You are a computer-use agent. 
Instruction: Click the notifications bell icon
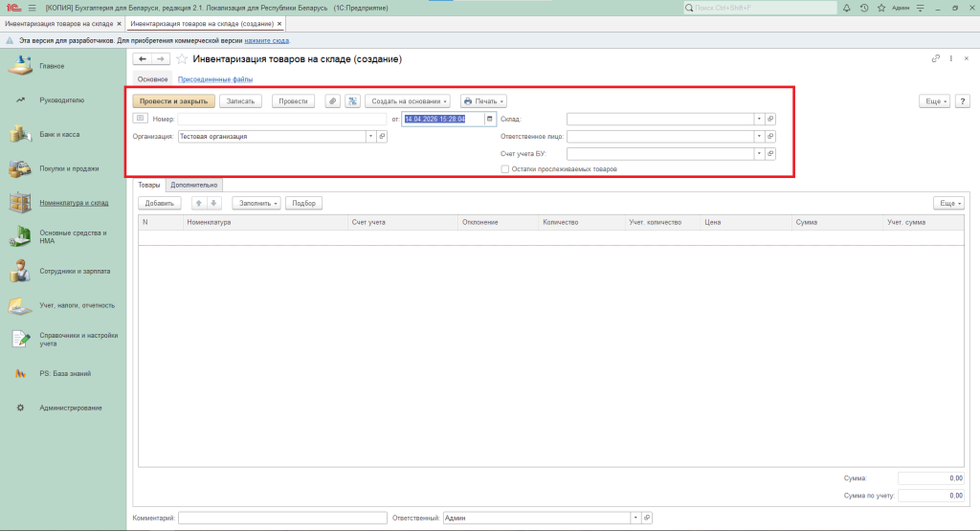847,8
